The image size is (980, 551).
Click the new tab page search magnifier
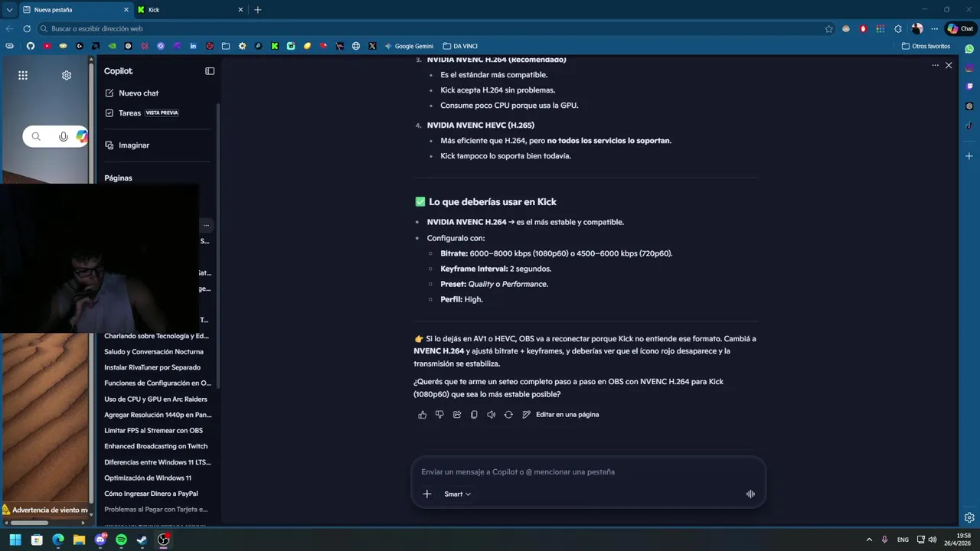pos(36,137)
